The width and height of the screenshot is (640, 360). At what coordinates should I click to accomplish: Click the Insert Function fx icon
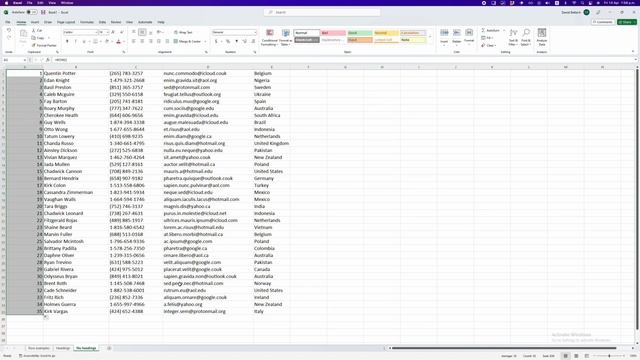coord(47,60)
